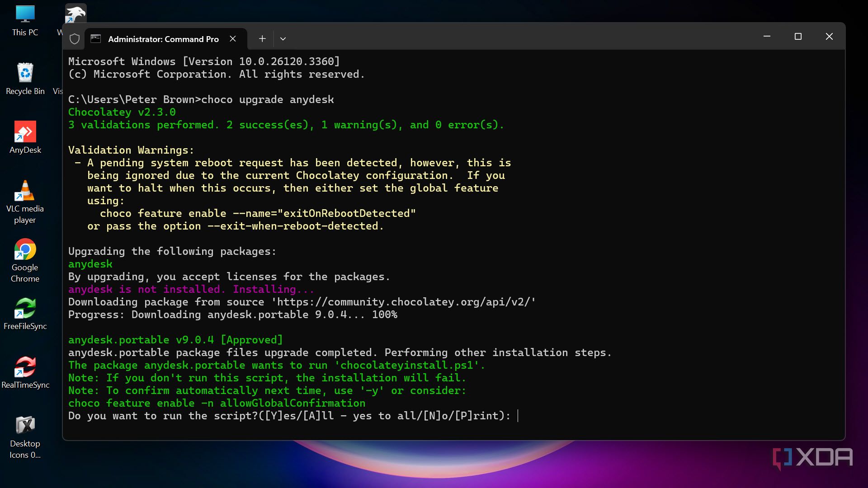Select the Recycle Bin icon
Image resolution: width=868 pixels, height=488 pixels.
(x=25, y=78)
